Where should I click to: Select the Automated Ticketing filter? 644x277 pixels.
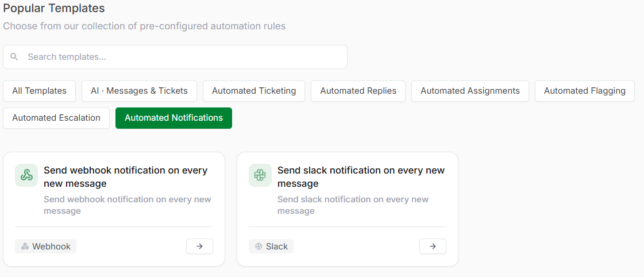[254, 91]
